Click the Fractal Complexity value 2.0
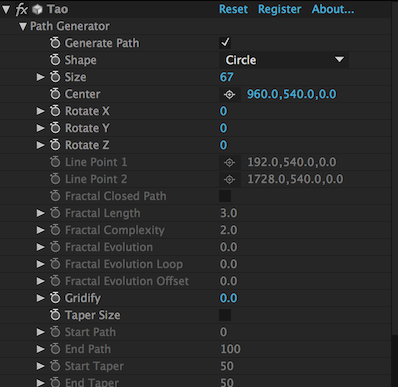The width and height of the screenshot is (398, 387). pyautogui.click(x=229, y=230)
